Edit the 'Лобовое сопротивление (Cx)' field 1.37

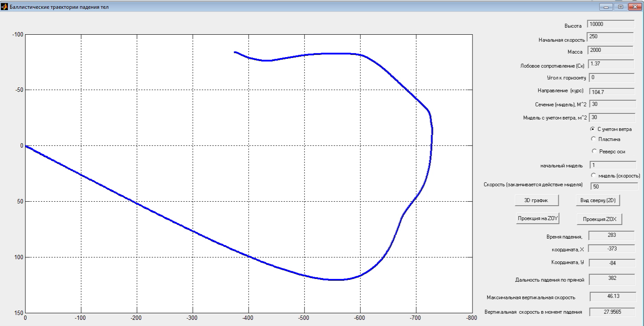click(x=611, y=64)
